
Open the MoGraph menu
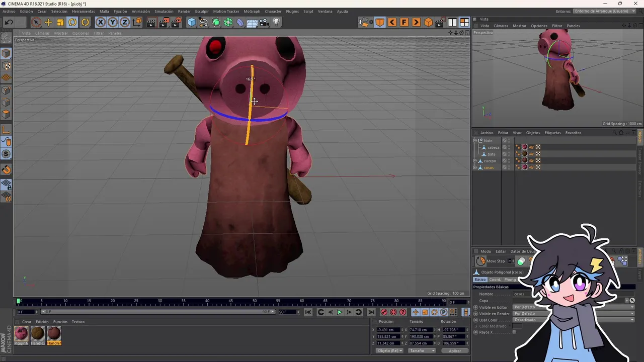click(252, 11)
